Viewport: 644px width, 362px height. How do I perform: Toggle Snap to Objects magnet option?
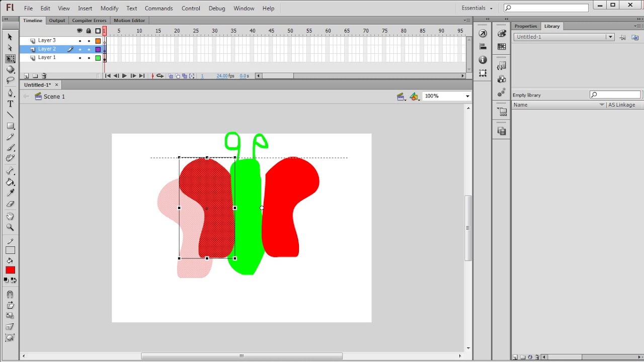point(10,295)
